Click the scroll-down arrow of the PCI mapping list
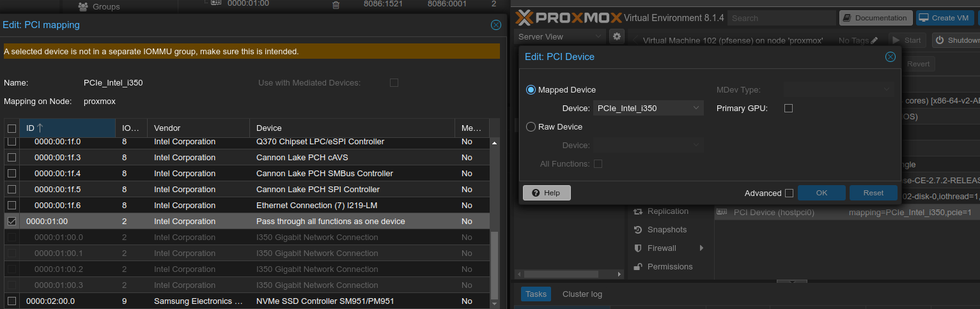Screen dimensions: 980x309 (x=494, y=303)
